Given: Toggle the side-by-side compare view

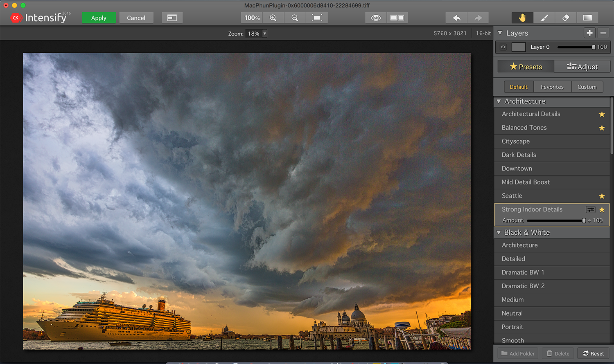Looking at the screenshot, I should (397, 18).
